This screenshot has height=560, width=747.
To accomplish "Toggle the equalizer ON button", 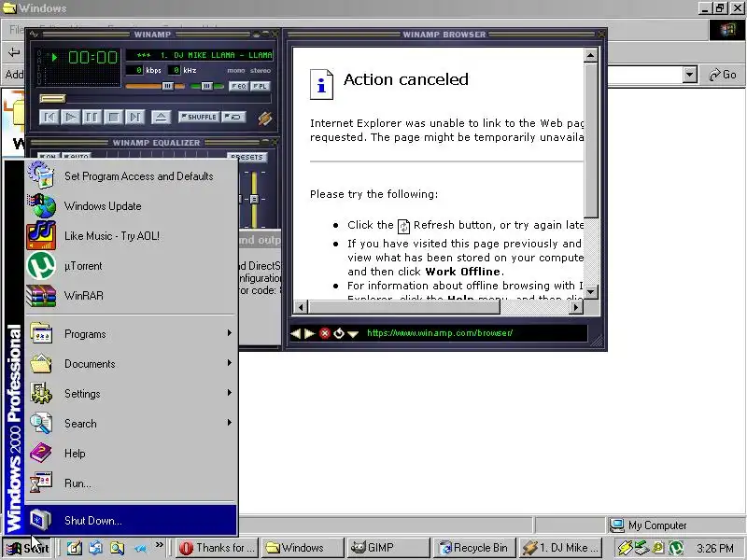I will tap(49, 156).
